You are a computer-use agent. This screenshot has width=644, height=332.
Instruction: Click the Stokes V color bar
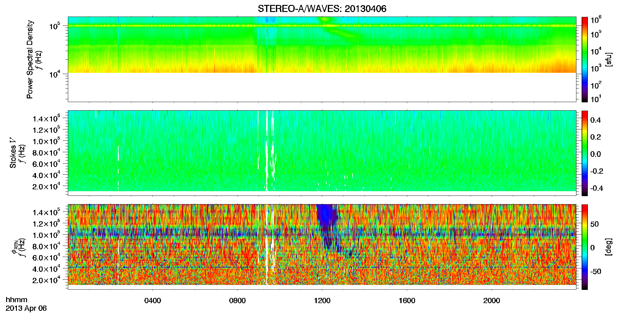point(585,153)
